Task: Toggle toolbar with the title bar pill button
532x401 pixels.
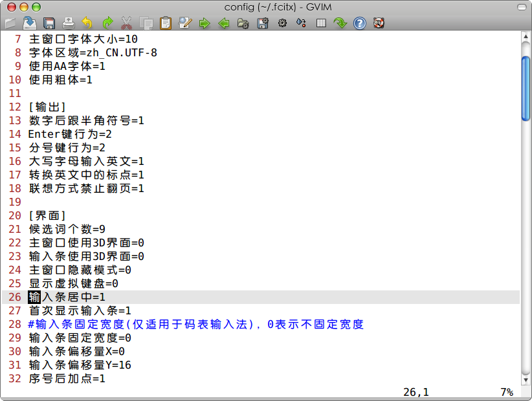Action: [522, 6]
